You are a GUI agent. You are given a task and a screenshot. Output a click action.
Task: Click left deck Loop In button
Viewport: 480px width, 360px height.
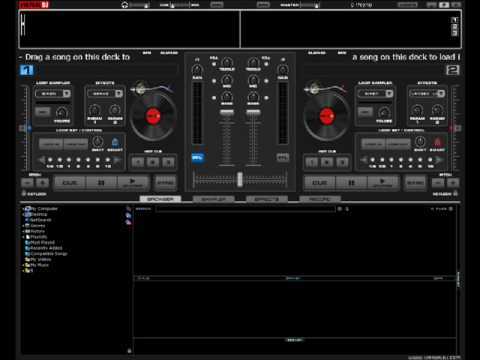click(x=51, y=144)
